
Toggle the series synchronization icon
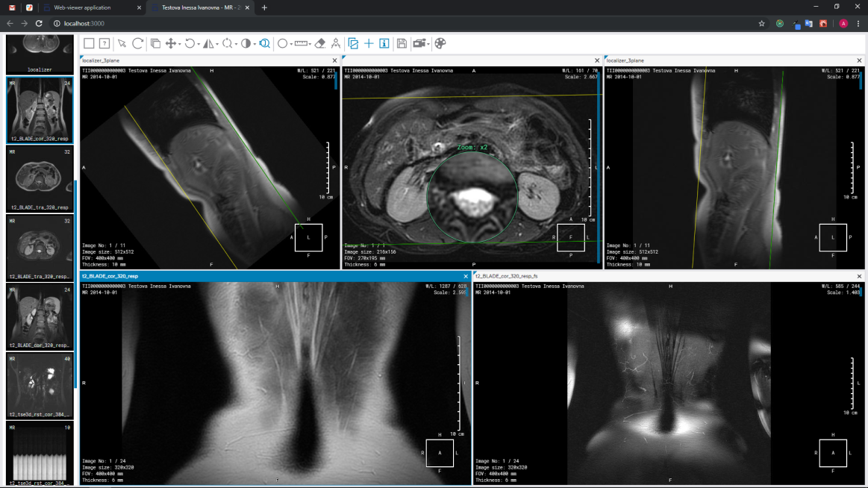[x=353, y=43]
